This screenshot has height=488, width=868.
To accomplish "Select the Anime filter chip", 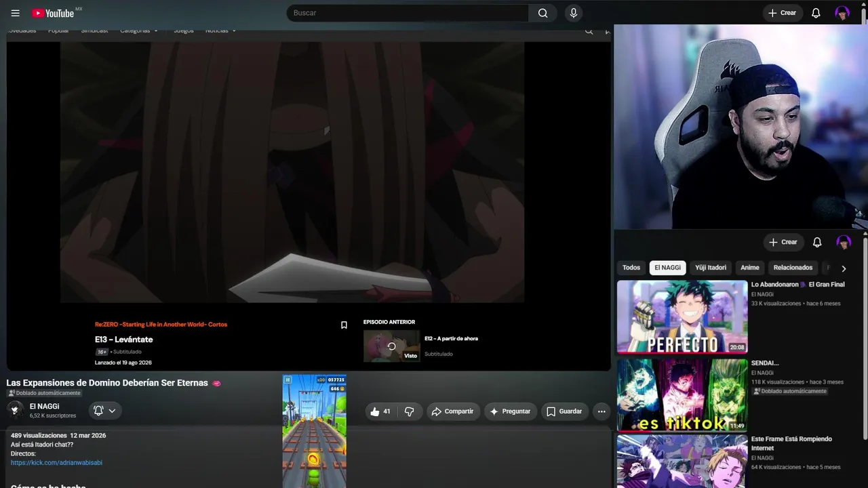I will pos(750,268).
